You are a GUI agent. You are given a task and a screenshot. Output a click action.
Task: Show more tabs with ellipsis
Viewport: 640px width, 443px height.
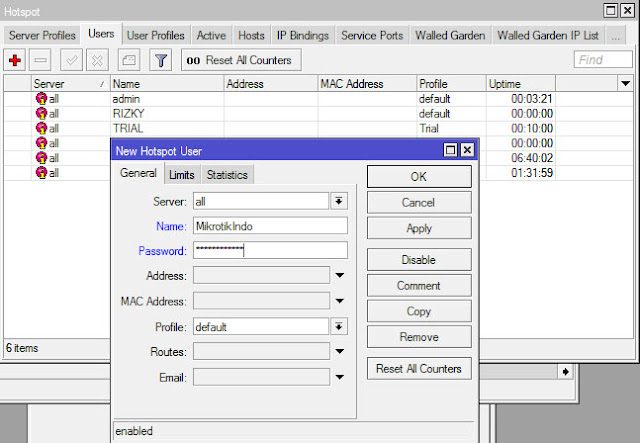(616, 36)
